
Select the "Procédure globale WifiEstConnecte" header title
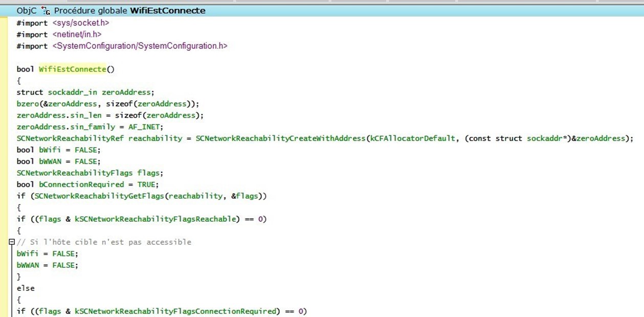[130, 11]
